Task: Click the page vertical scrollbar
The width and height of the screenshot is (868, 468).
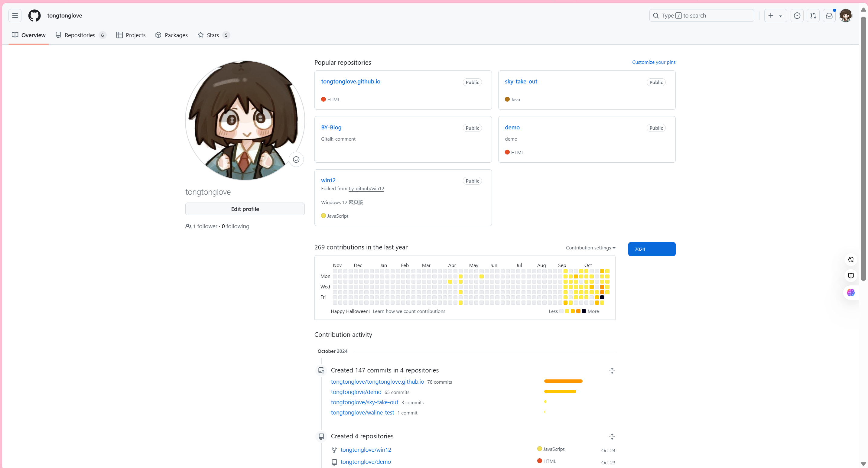Action: click(x=863, y=148)
